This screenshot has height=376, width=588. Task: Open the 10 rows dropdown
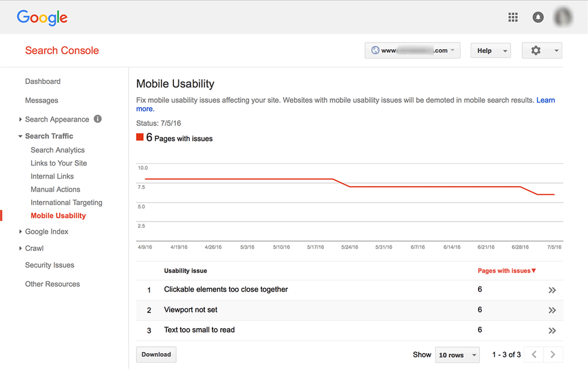457,355
